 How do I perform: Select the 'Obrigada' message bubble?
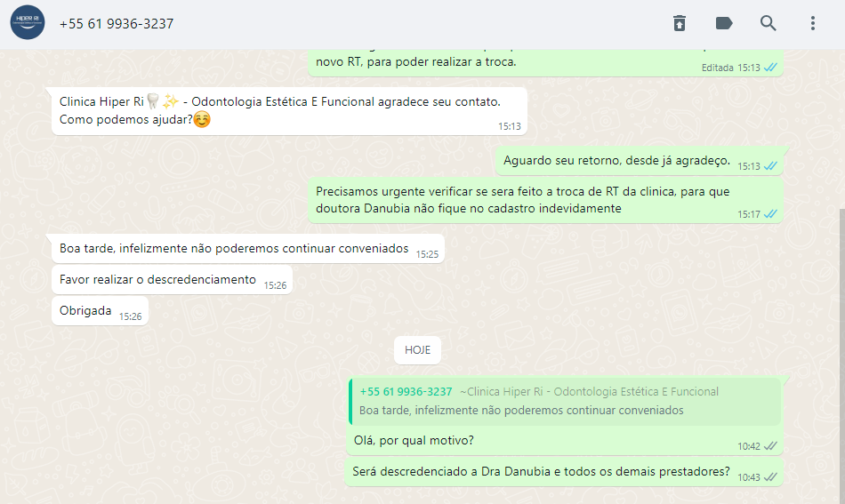100,311
